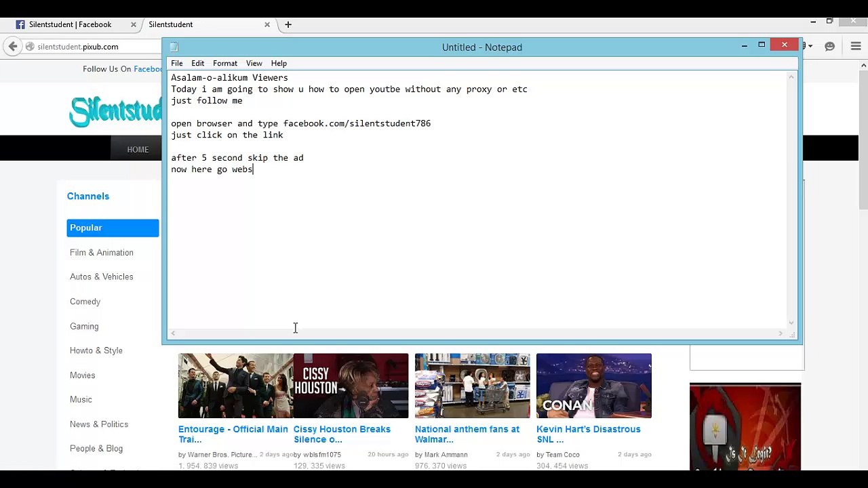This screenshot has width=868, height=488.
Task: Click the Is It Legit ad image
Action: point(745,426)
